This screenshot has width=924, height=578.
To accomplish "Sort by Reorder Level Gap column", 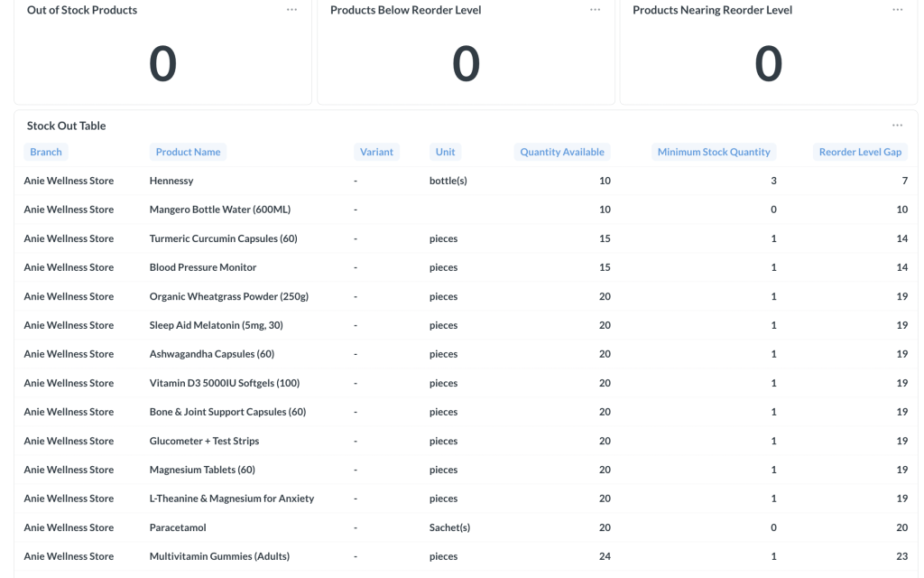I will (858, 152).
